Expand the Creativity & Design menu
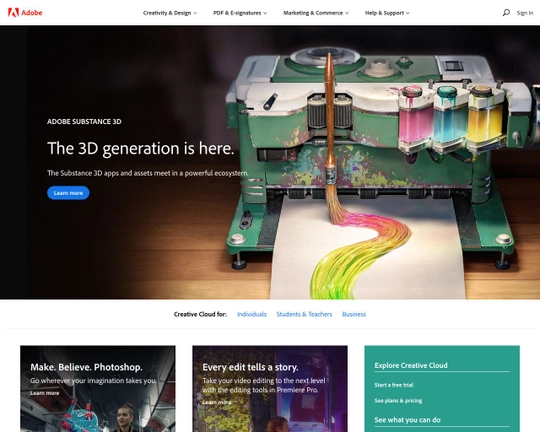Screen dimensions: 540x432 170,13
